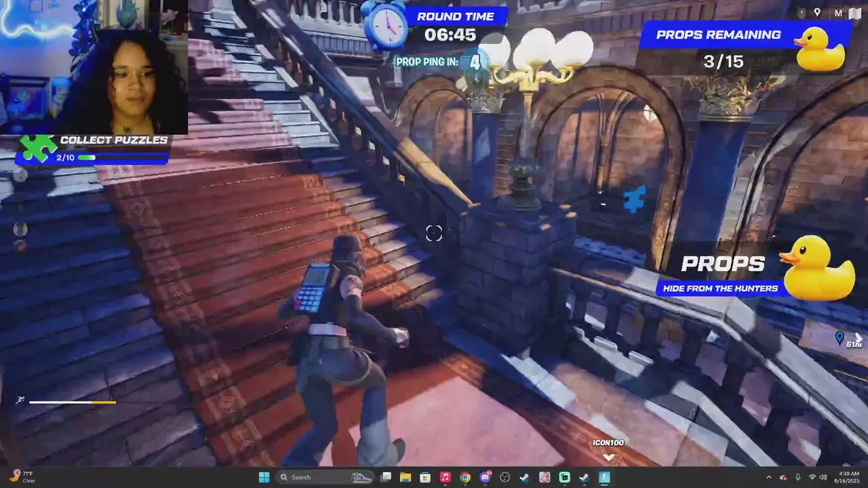Click the PROPS team title text

(723, 264)
